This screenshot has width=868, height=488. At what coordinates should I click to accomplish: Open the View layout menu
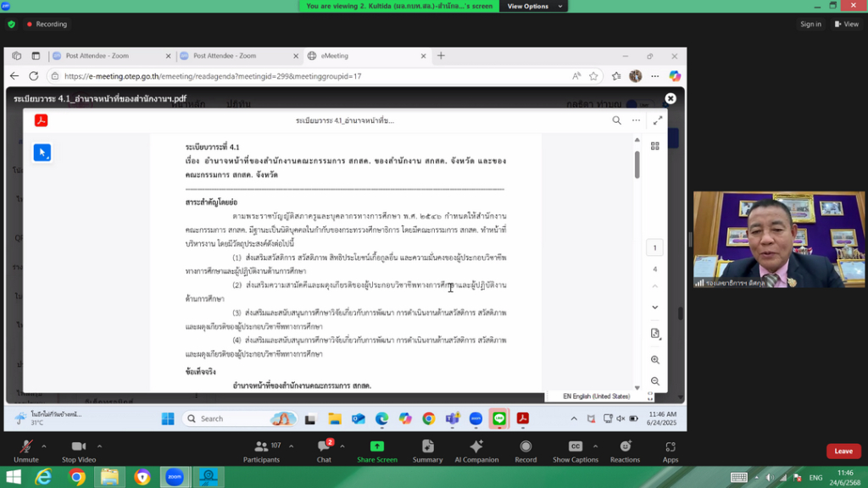(847, 24)
